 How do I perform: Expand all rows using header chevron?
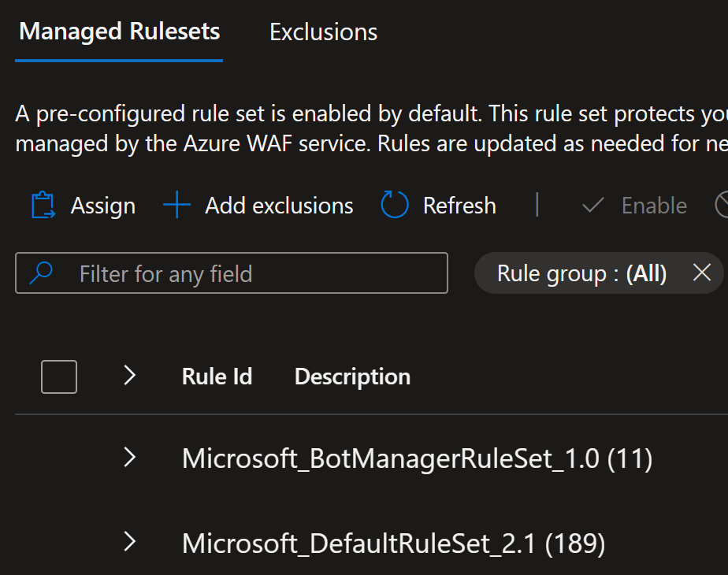coord(130,376)
